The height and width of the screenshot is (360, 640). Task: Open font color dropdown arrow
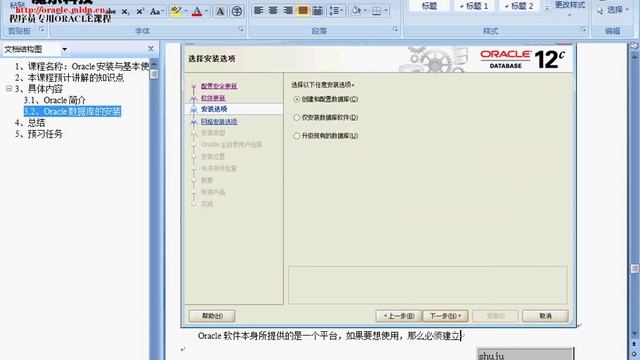206,11
